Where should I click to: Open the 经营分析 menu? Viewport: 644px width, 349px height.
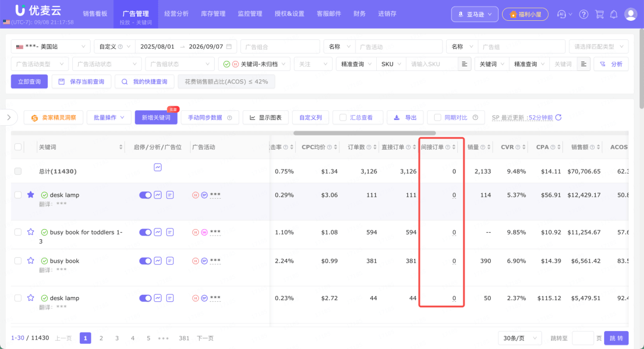click(176, 14)
